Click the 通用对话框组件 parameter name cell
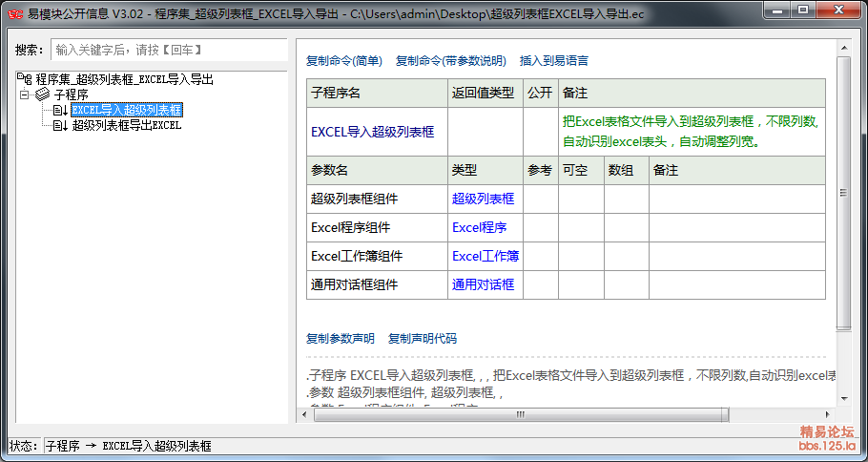The width and height of the screenshot is (868, 462). (x=377, y=284)
